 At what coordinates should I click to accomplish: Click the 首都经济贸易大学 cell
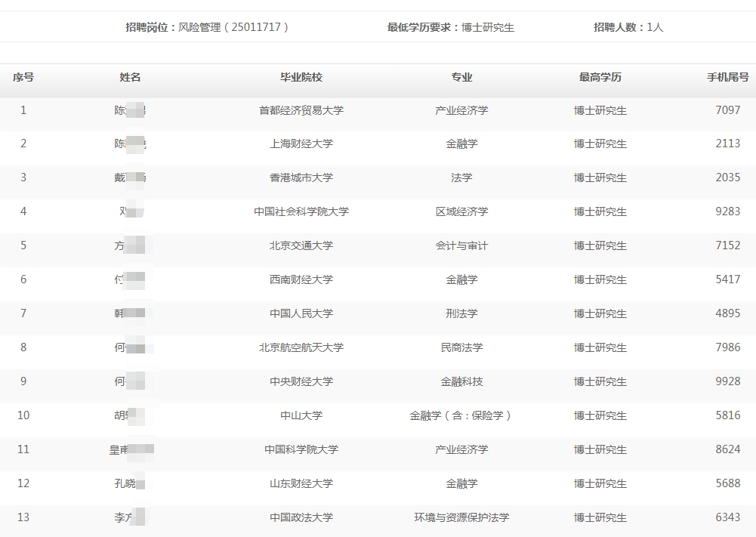click(x=301, y=110)
